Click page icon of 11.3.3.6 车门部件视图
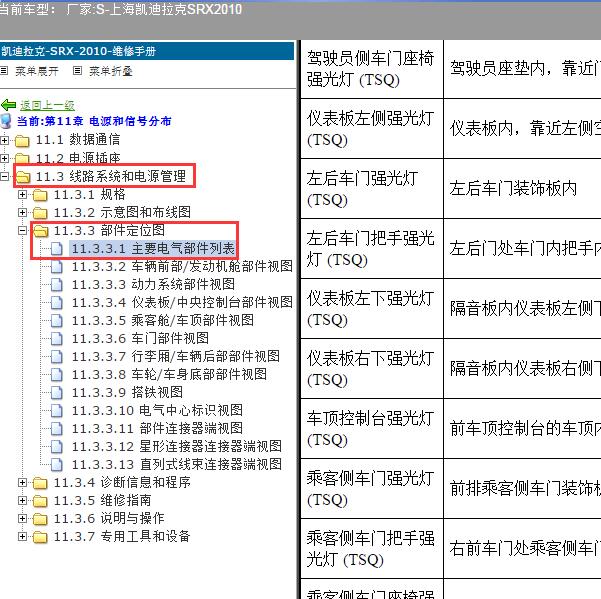Screen dimensions: 601x599 pos(57,339)
